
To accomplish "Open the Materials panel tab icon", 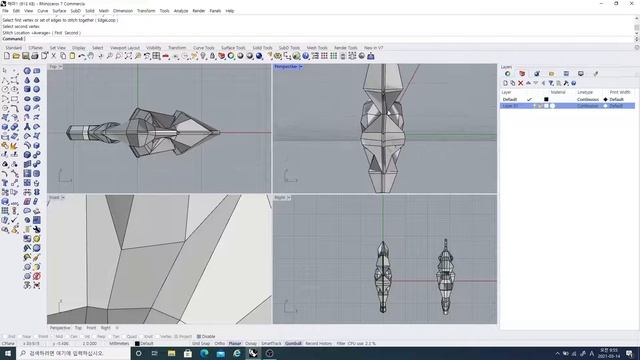I will 537,73.
